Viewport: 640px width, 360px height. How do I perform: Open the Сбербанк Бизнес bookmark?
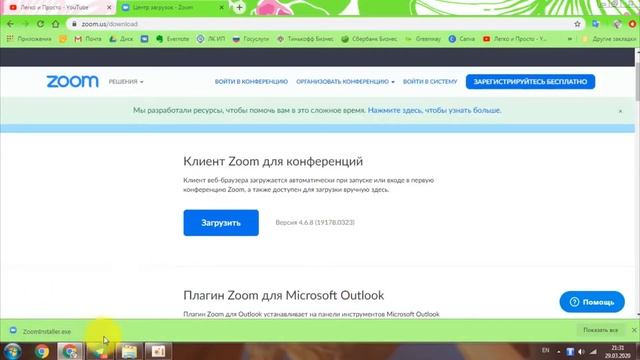click(x=369, y=39)
